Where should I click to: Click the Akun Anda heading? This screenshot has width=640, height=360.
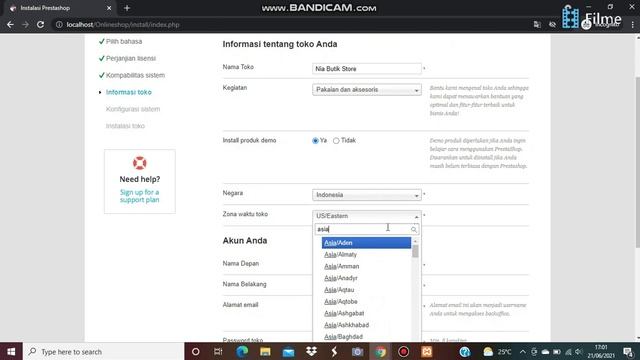245,241
